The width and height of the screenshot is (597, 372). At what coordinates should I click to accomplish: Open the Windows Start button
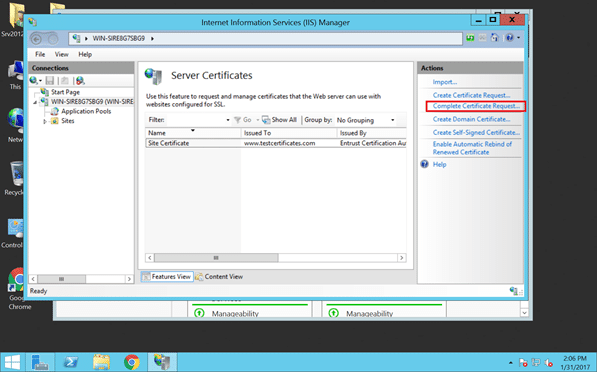click(x=12, y=362)
